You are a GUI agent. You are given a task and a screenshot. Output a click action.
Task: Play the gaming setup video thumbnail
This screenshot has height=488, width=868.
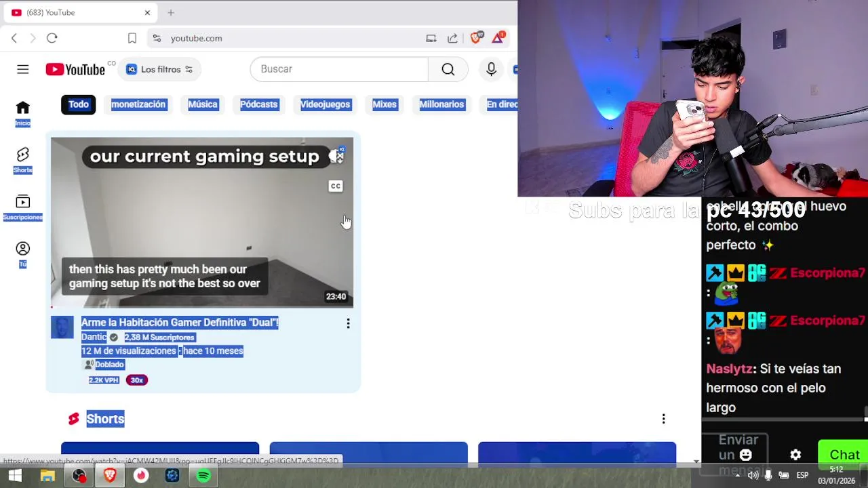(x=202, y=222)
